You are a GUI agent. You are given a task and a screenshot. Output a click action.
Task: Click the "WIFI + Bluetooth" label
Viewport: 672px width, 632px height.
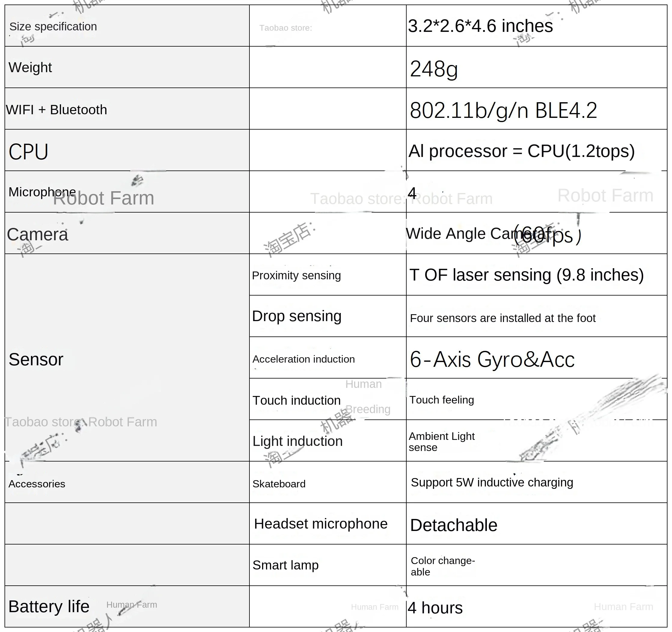point(57,109)
